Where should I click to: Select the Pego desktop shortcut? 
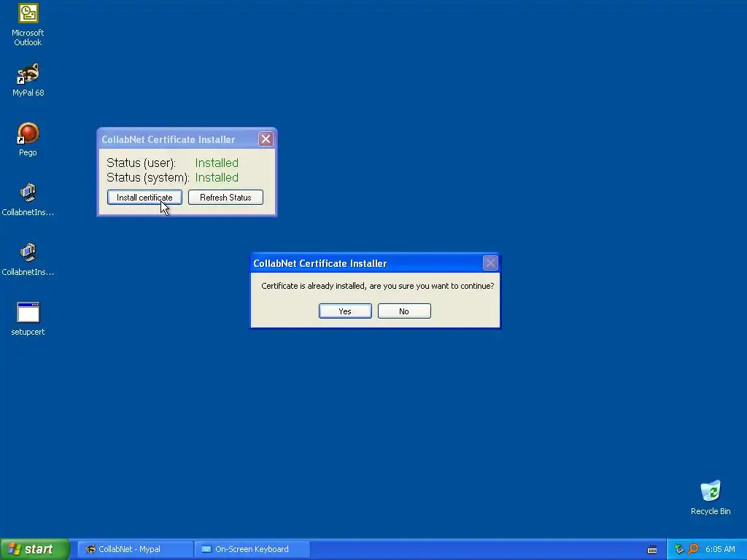pyautogui.click(x=28, y=139)
